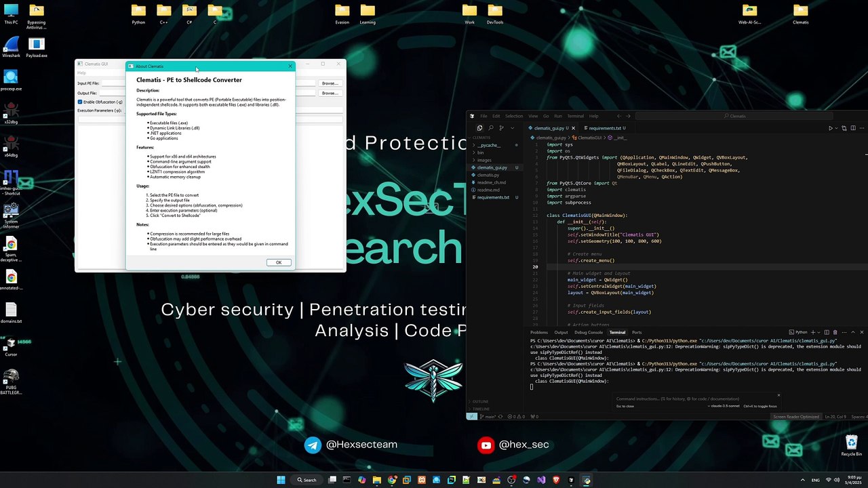Select the Payload.exe desktop icon
The image size is (868, 488).
pos(37,47)
